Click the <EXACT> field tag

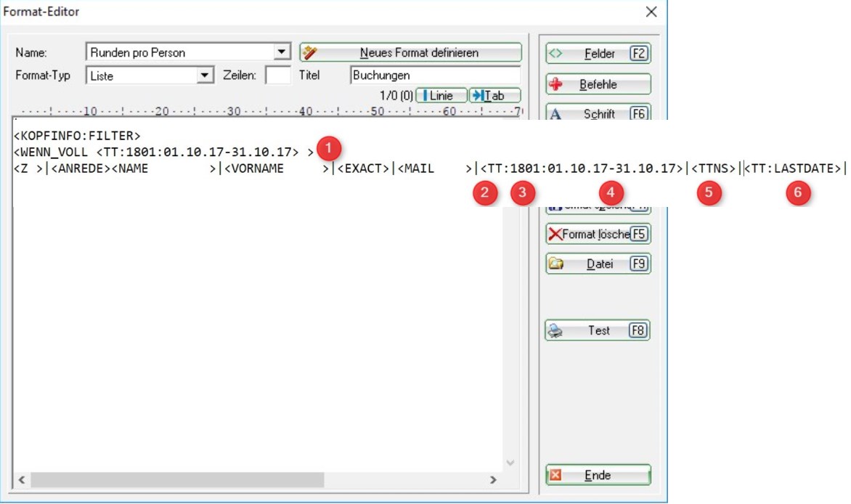click(363, 169)
